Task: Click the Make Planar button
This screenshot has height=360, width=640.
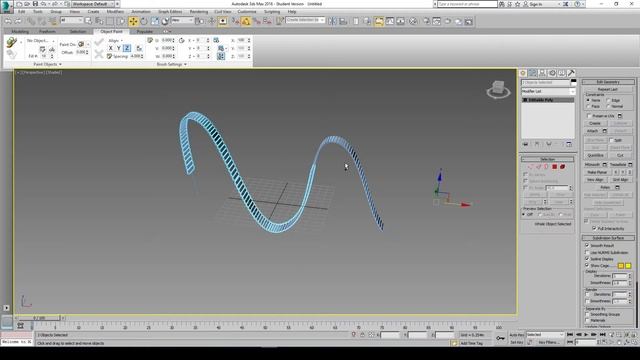Action: pyautogui.click(x=597, y=172)
